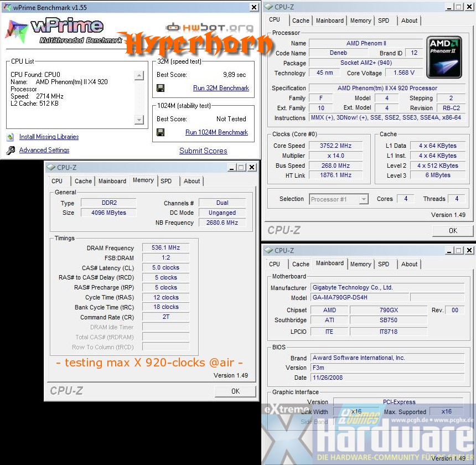Minimize the CPU-Z Mainboard window
The height and width of the screenshot is (465, 476).
point(449,250)
